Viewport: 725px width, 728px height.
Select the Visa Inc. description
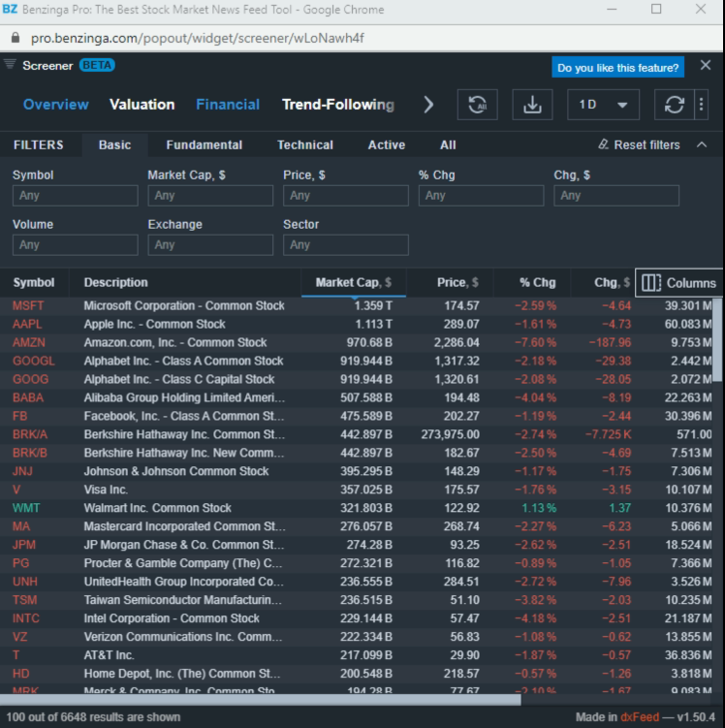[106, 490]
